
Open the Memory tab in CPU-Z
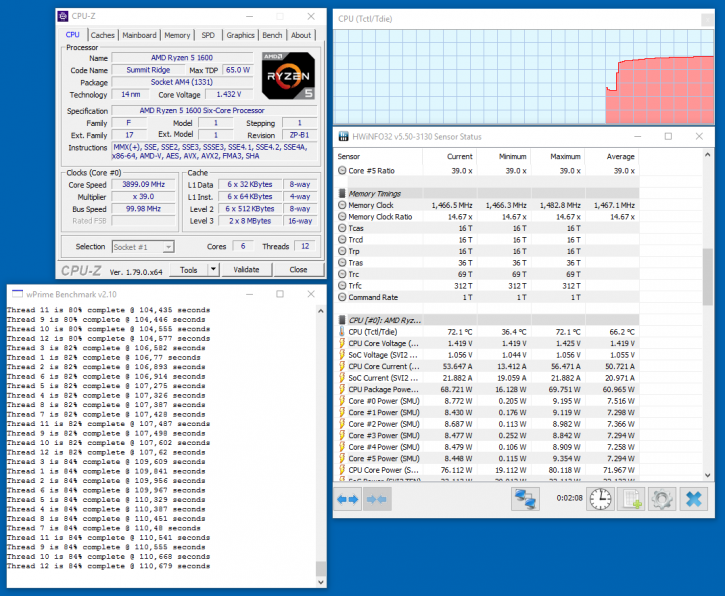(177, 35)
